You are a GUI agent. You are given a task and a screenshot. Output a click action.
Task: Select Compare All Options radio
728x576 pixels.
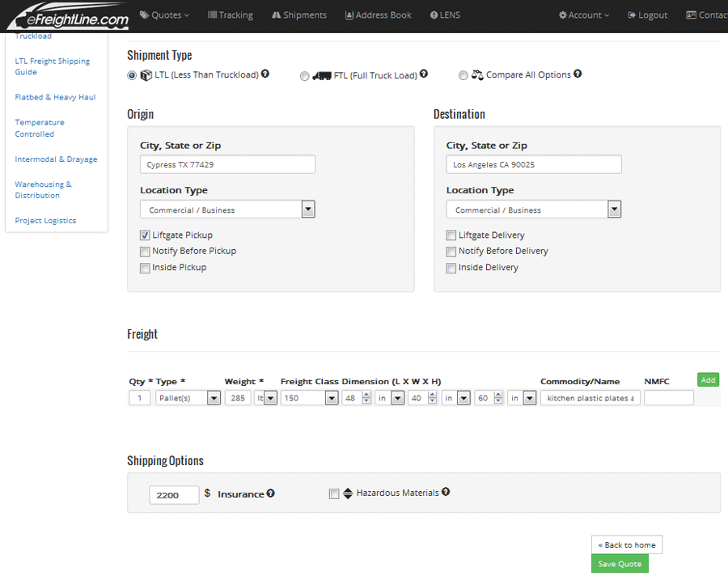[463, 75]
